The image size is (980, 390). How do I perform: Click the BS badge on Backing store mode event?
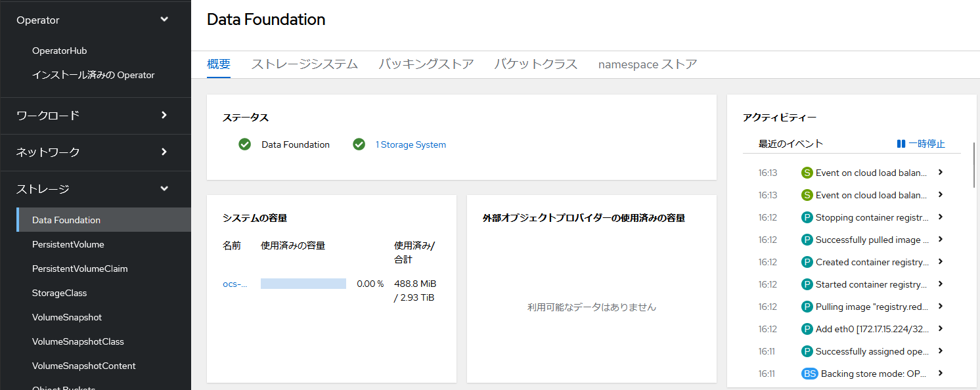coord(810,374)
